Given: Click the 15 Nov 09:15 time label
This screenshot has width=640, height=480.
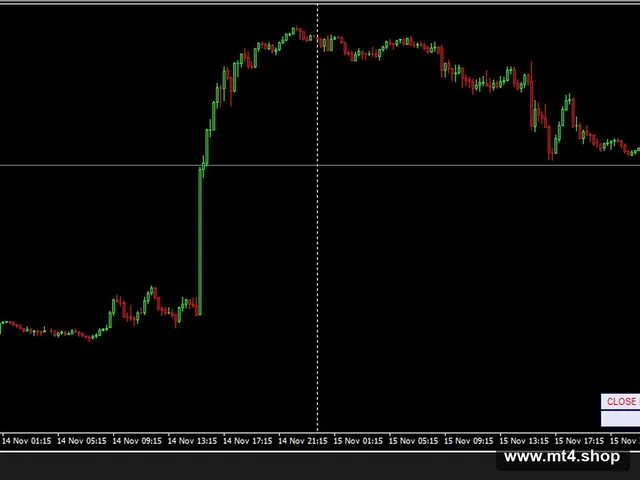Looking at the screenshot, I should click(x=469, y=441).
